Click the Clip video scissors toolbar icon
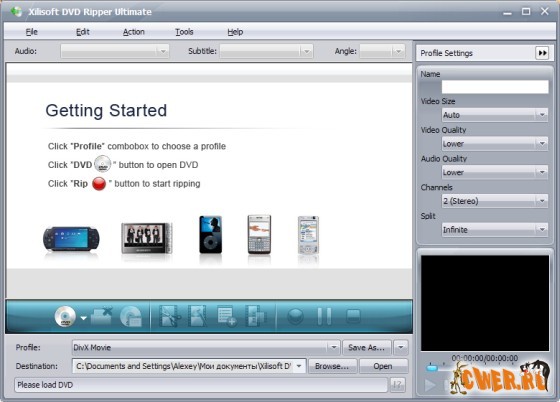Screen dimensions: 560x402 pyautogui.click(x=169, y=316)
